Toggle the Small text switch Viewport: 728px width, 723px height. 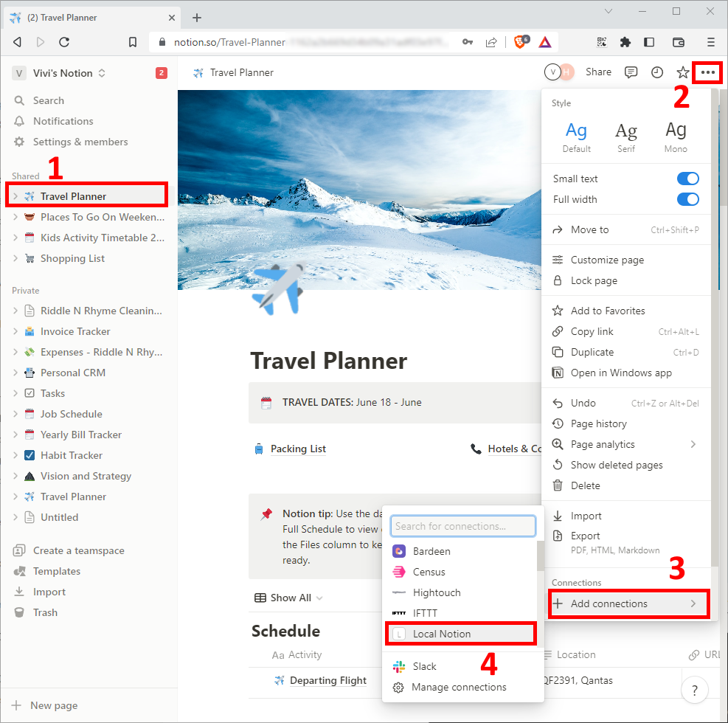(687, 179)
